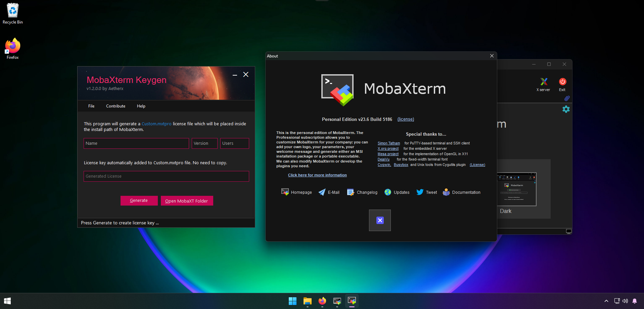Screen dimensions: 644x309
Task: Click the paperclip icon in MobaXterm window
Action: pos(567,98)
